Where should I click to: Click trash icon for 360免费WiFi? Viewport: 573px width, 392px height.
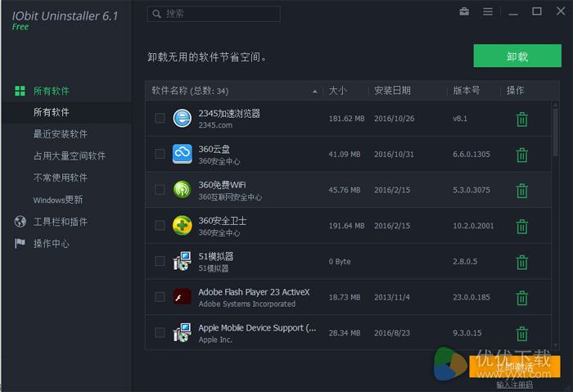click(522, 191)
